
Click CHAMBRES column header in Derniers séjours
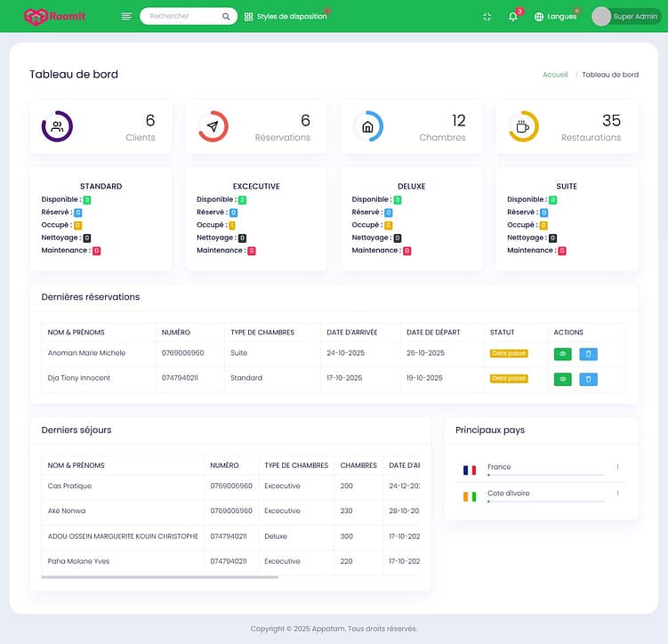pyautogui.click(x=358, y=465)
